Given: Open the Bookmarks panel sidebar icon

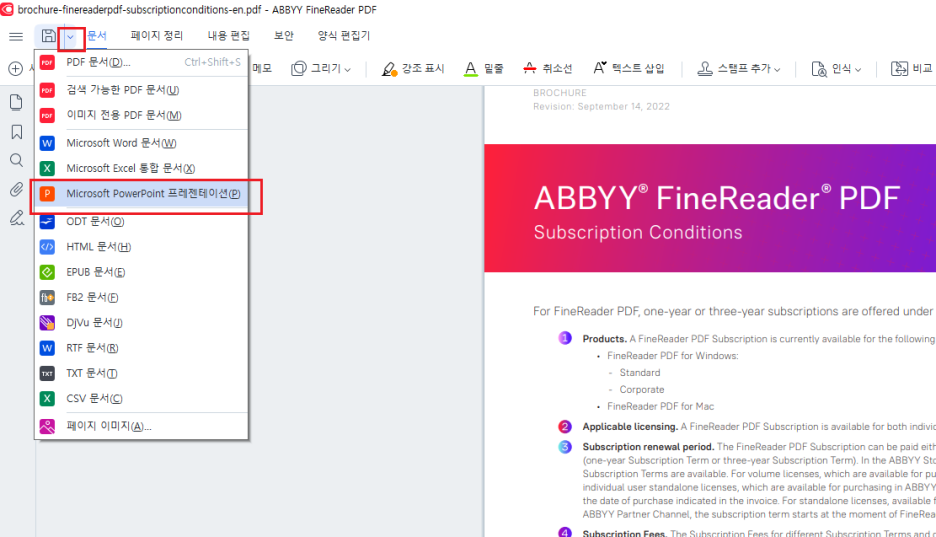Looking at the screenshot, I should 17,132.
